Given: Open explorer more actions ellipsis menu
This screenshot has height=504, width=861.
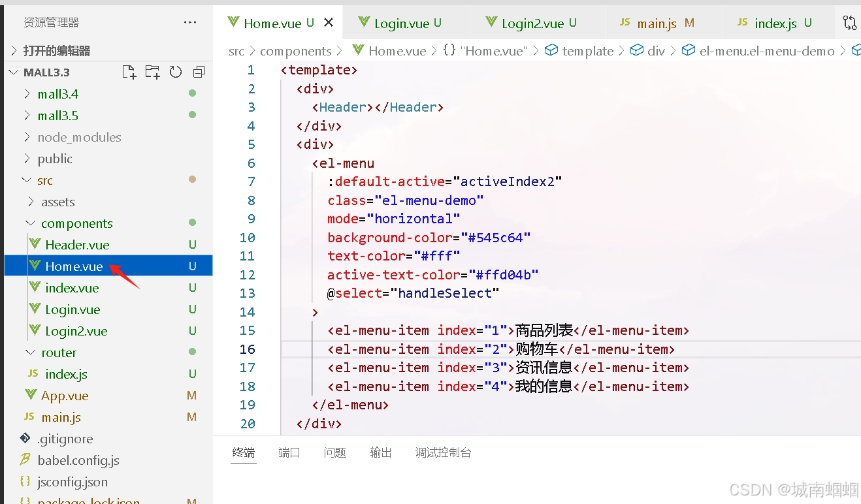Looking at the screenshot, I should click(x=190, y=22).
